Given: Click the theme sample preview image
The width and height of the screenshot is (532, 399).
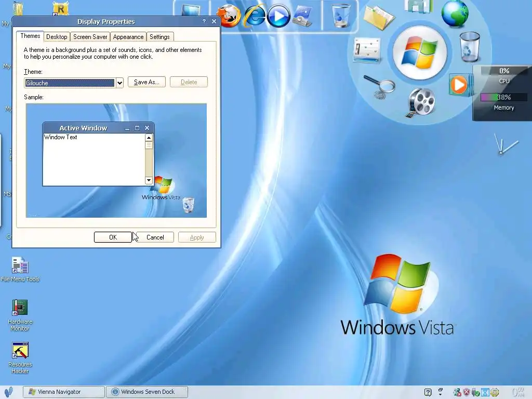Looking at the screenshot, I should tap(116, 161).
